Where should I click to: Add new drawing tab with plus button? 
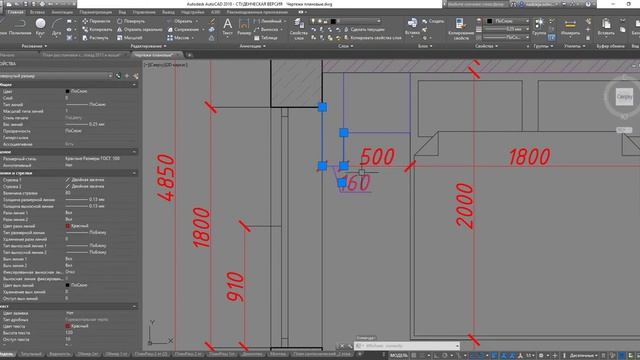pyautogui.click(x=189, y=55)
